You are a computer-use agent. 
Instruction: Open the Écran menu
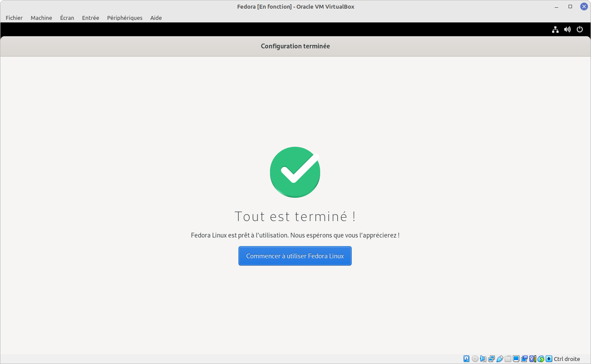coord(67,18)
